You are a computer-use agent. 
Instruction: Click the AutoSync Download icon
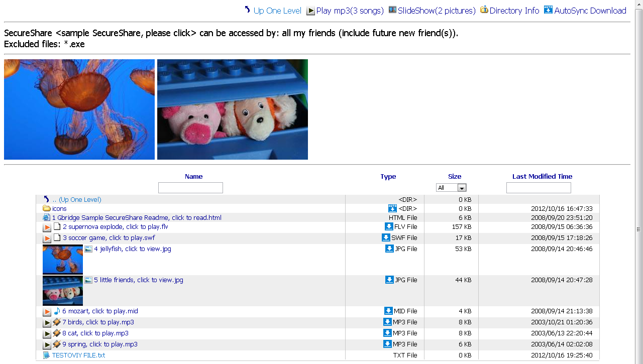click(548, 10)
